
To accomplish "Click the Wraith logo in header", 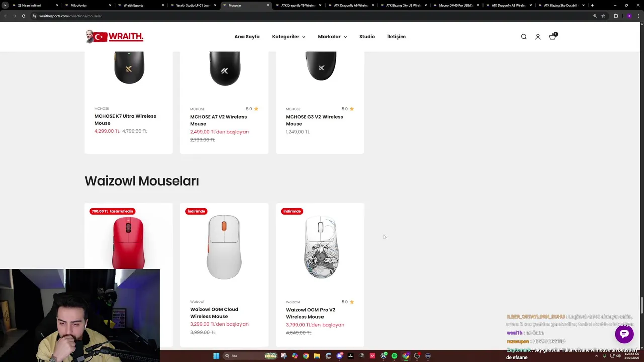I will click(x=114, y=36).
